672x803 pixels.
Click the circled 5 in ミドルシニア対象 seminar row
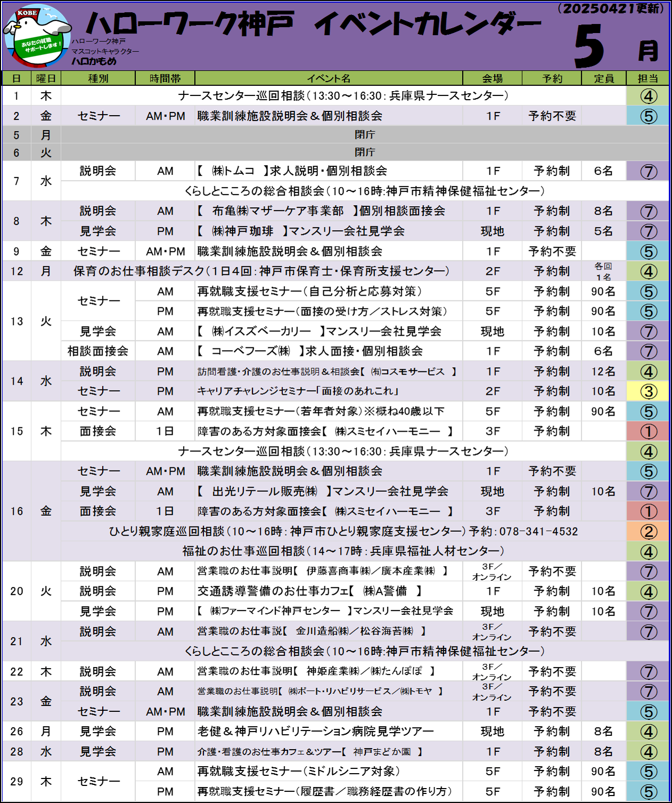tap(648, 772)
